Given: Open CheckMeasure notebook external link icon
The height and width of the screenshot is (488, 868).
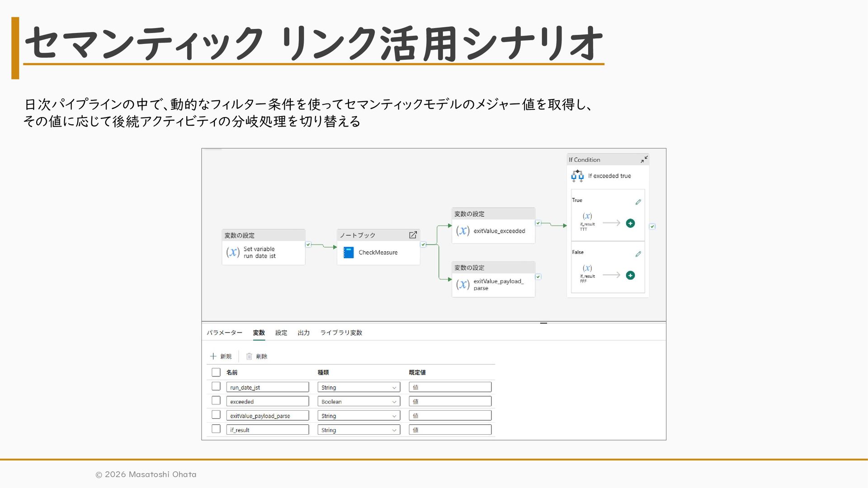Looking at the screenshot, I should pos(413,235).
